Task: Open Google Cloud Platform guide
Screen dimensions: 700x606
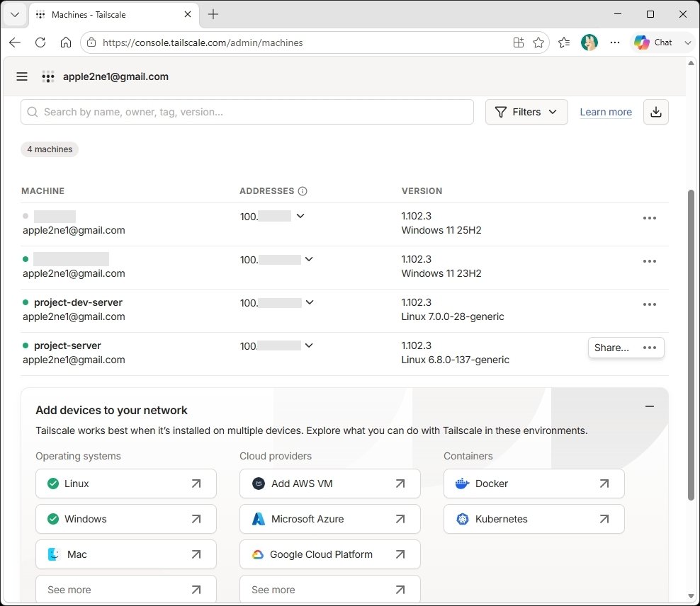Action: (x=330, y=554)
